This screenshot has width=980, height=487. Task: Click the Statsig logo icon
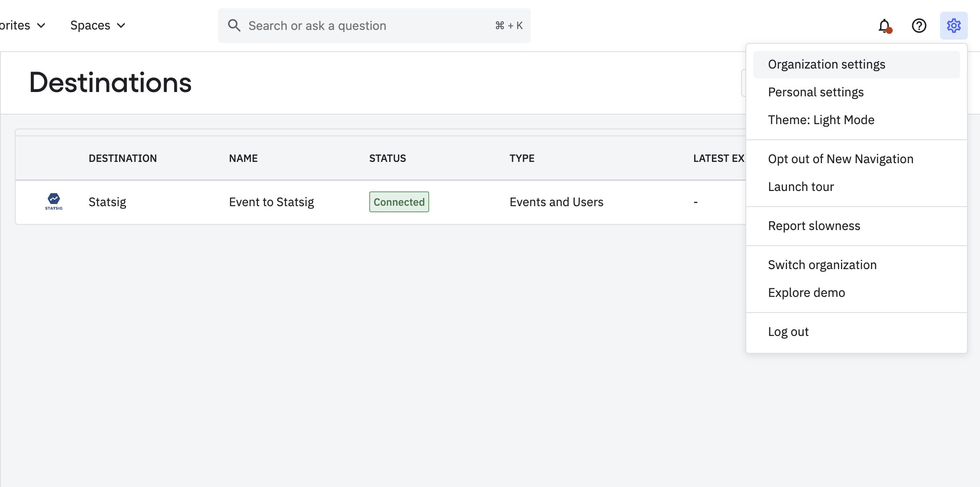click(54, 201)
